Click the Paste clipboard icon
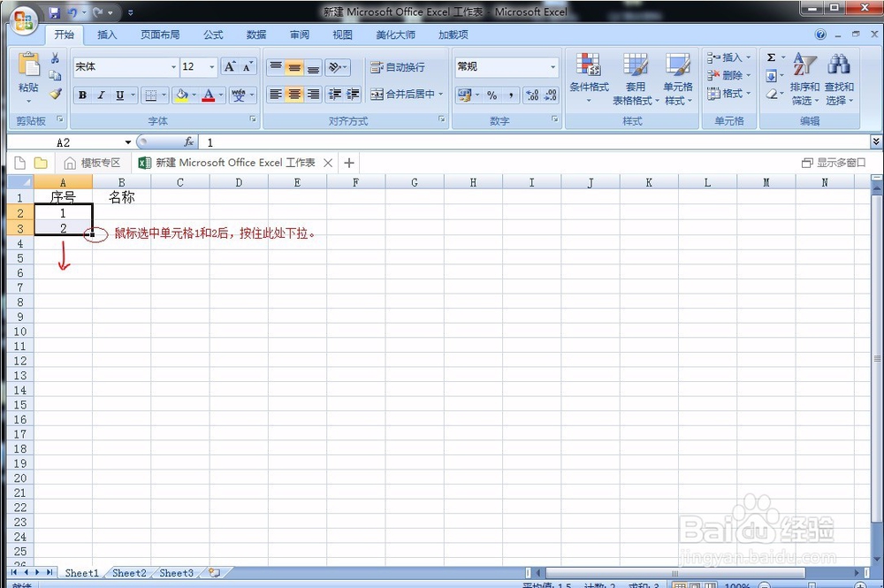Screen dimensions: 884x588 [28, 64]
